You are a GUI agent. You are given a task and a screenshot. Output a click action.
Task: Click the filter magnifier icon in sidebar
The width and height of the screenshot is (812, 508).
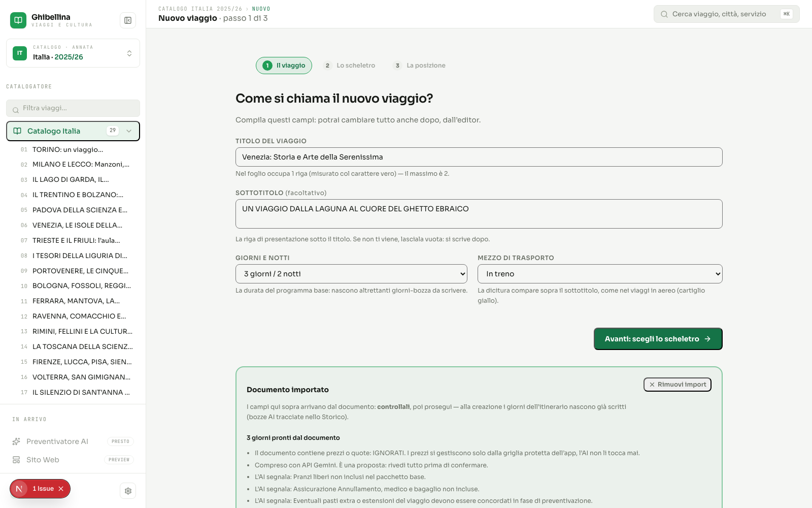click(16, 110)
